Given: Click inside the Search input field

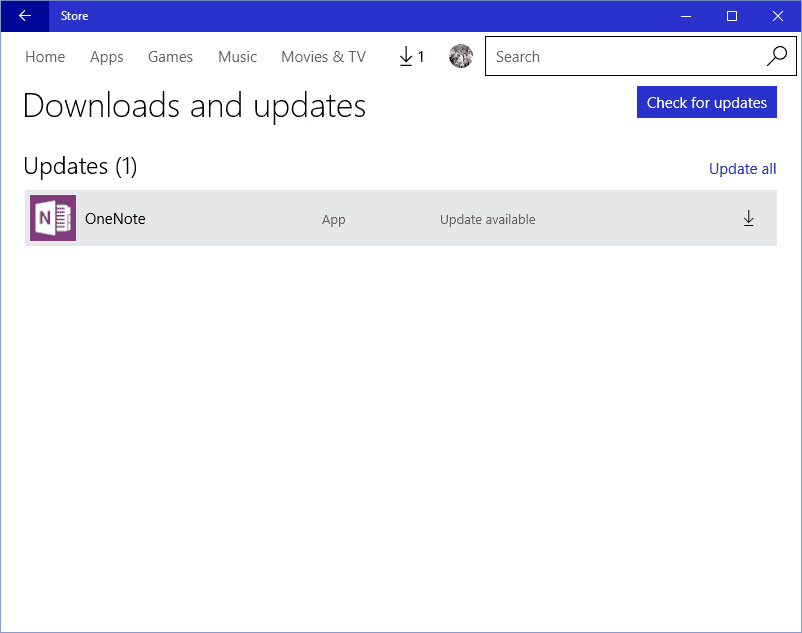Looking at the screenshot, I should pyautogui.click(x=600, y=56).
